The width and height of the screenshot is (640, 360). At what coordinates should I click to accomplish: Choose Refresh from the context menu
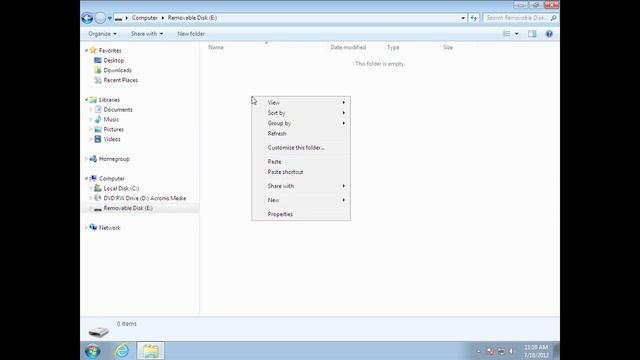point(301,133)
